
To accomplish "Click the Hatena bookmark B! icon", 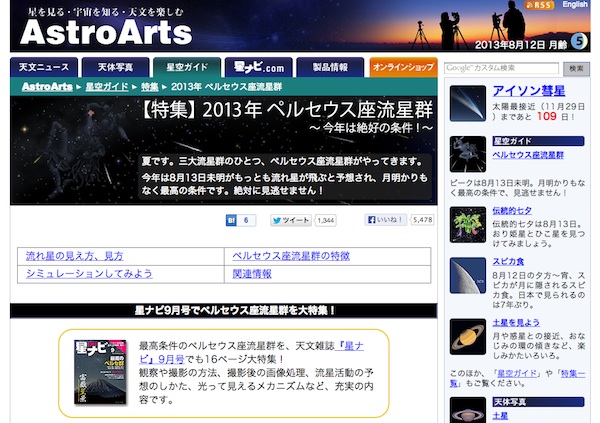I will pyautogui.click(x=227, y=220).
